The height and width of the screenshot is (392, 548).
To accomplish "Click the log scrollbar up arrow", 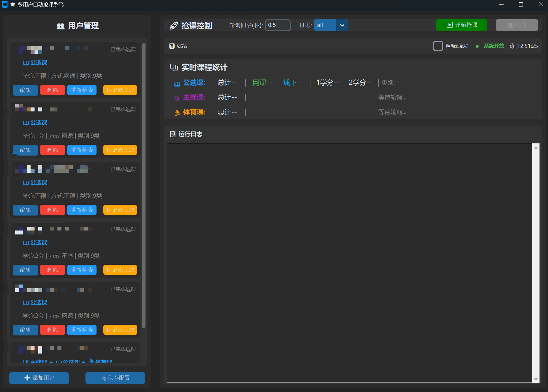I will 536,147.
